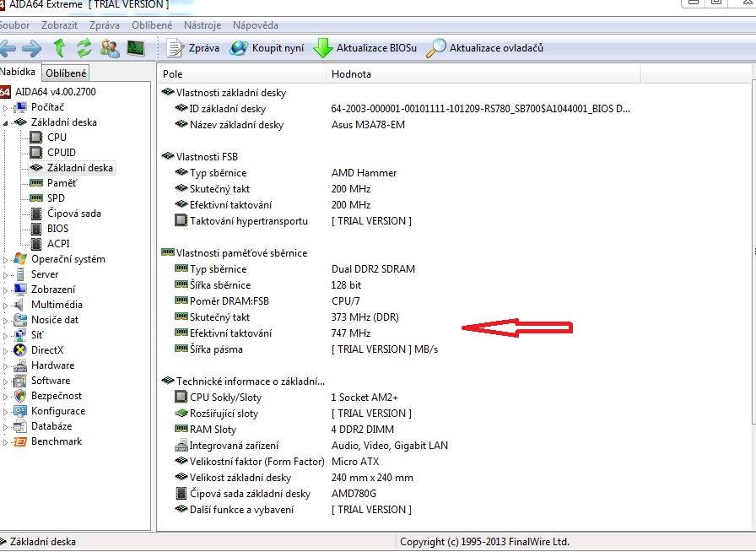The width and height of the screenshot is (756, 552).
Task: Open the Zobrazit menu
Action: (59, 25)
